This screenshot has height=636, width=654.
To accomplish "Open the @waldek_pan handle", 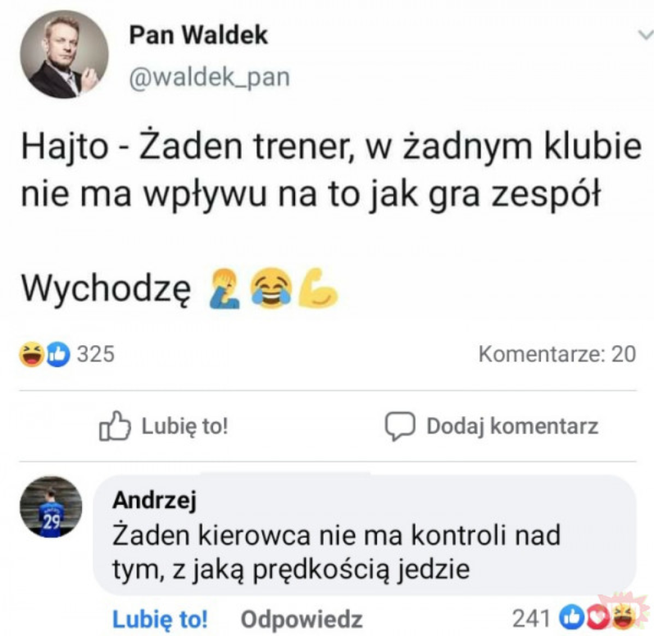I will pyautogui.click(x=209, y=78).
